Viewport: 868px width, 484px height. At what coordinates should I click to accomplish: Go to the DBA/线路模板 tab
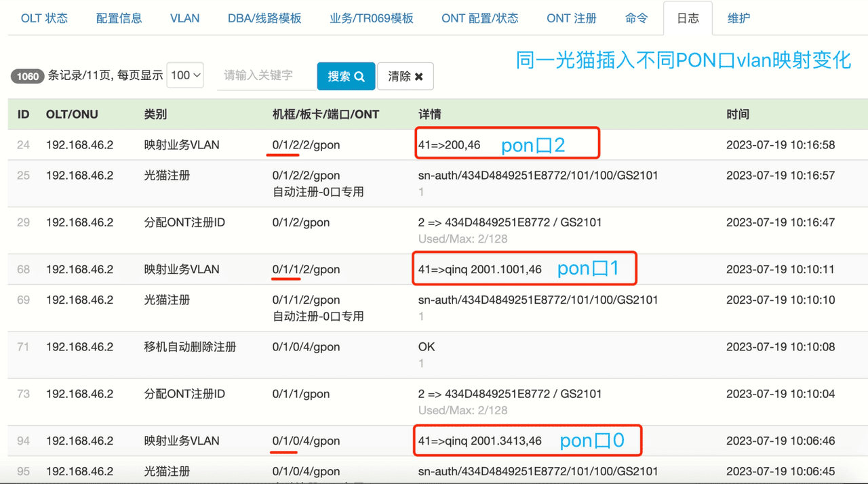point(264,18)
